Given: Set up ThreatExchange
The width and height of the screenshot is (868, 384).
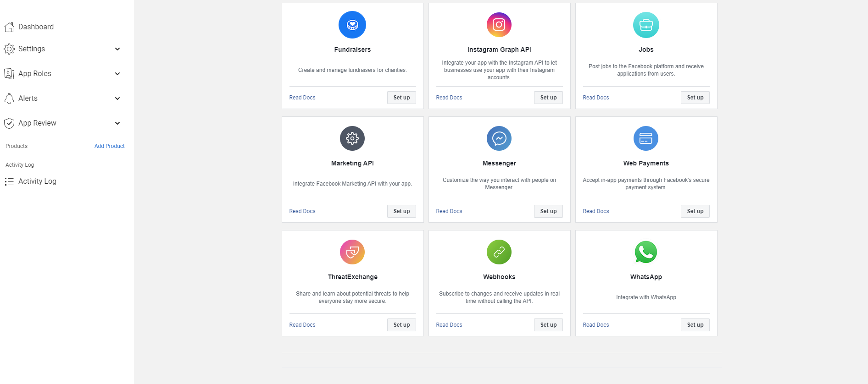Looking at the screenshot, I should coord(401,325).
